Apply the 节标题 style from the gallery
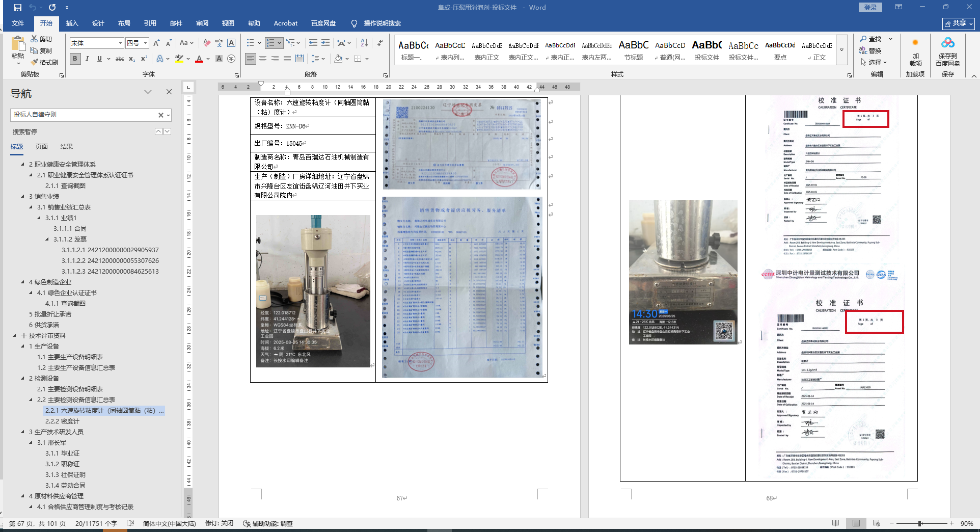Image resolution: width=980 pixels, height=532 pixels. 634,50
